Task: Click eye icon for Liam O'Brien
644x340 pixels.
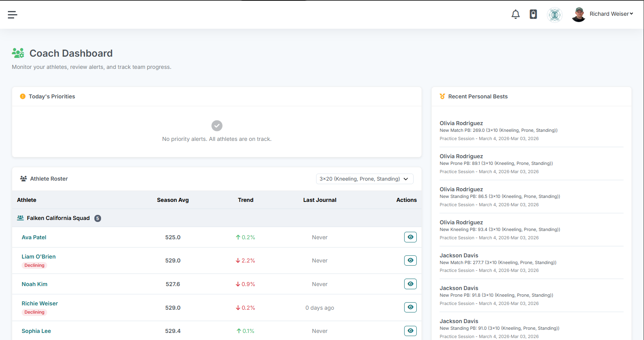Action: click(x=410, y=261)
